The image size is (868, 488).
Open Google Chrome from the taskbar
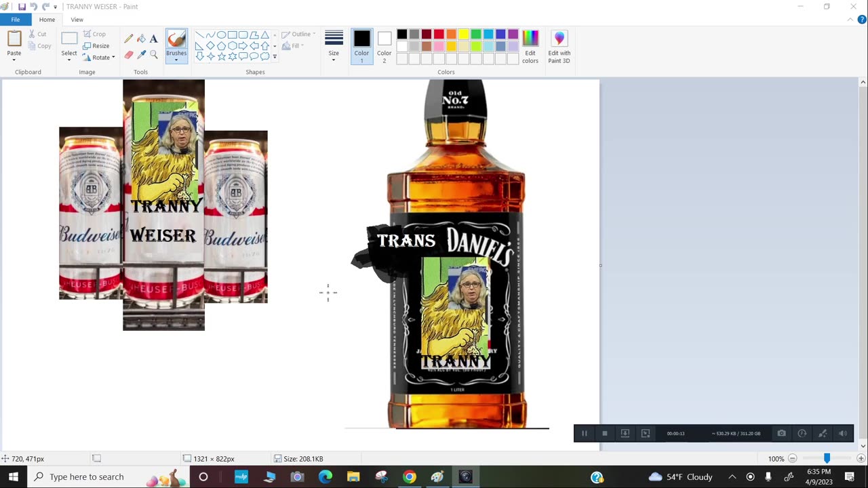point(409,477)
